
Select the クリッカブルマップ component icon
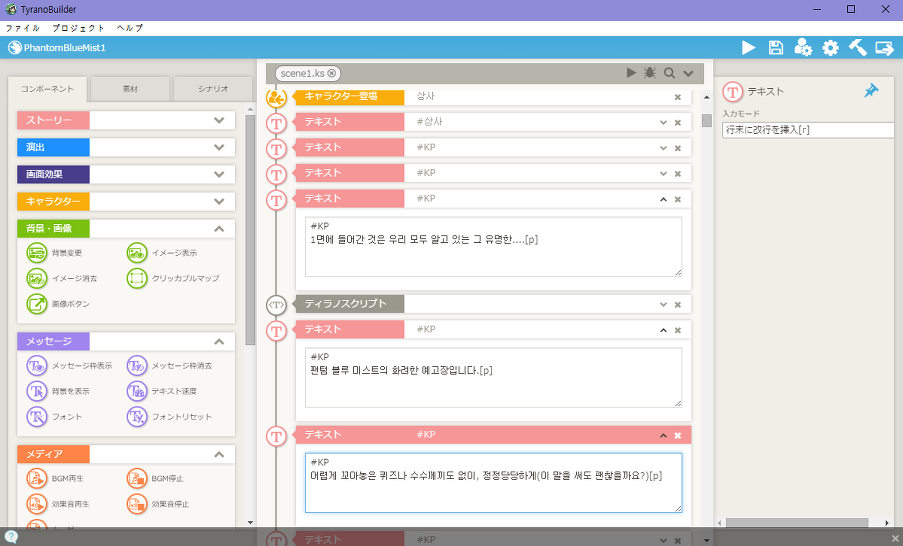137,278
